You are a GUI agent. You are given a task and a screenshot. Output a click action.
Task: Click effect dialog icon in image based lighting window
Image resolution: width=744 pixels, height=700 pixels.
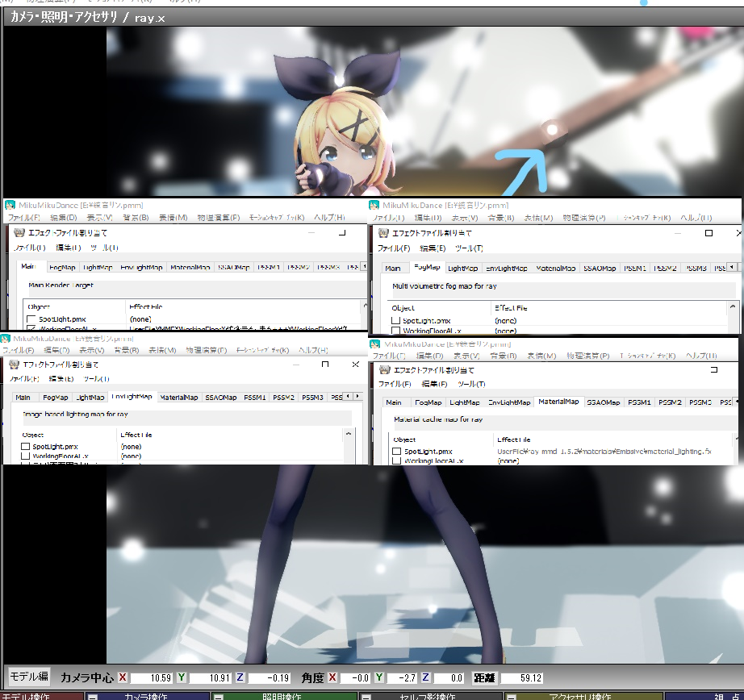(x=15, y=365)
